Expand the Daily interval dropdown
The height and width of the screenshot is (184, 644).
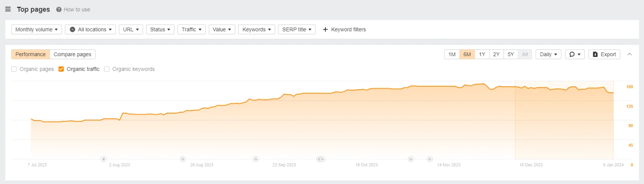[548, 54]
